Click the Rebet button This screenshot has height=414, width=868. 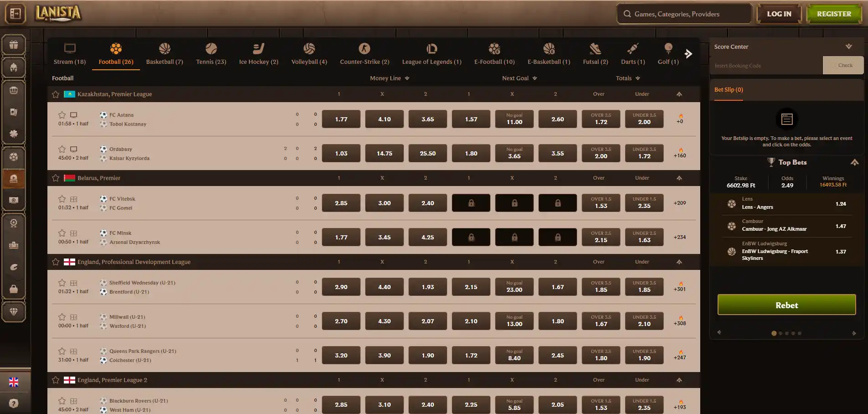(786, 305)
